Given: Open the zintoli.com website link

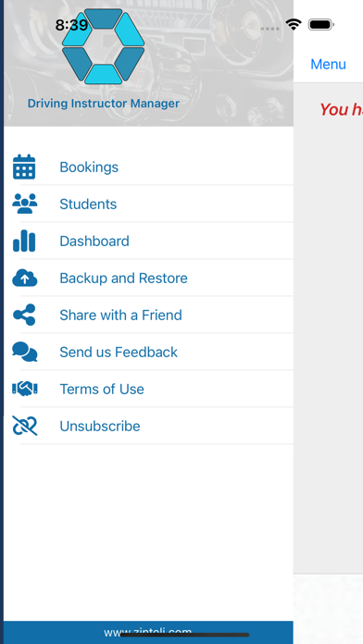Looking at the screenshot, I should point(148,633).
